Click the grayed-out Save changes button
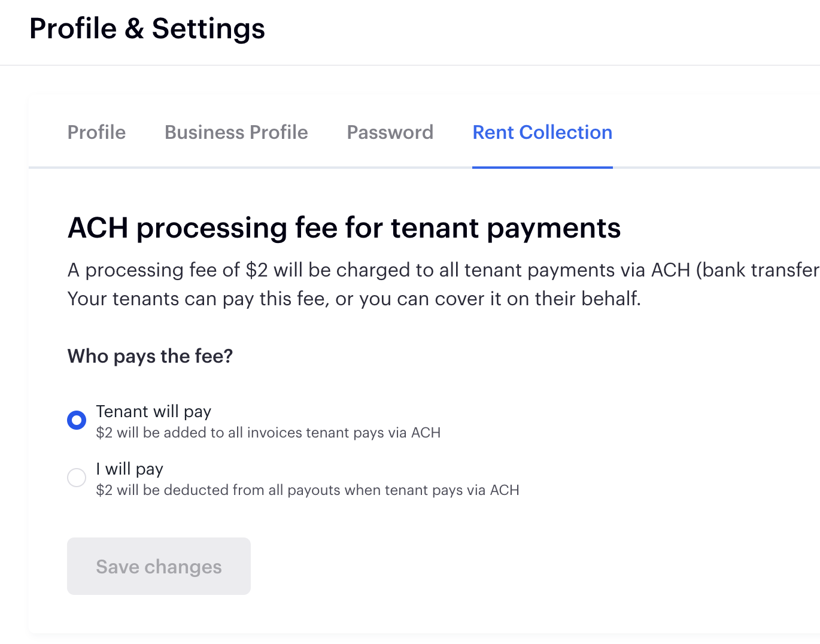This screenshot has width=820, height=644. tap(159, 566)
